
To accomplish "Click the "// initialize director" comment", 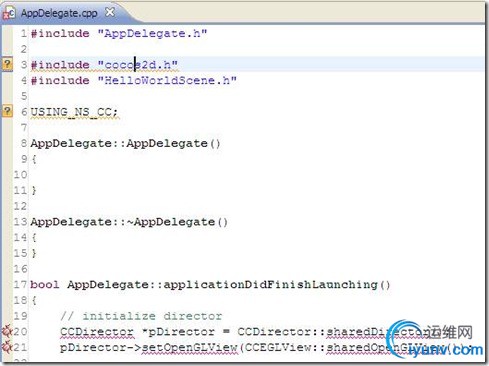I will point(141,316).
